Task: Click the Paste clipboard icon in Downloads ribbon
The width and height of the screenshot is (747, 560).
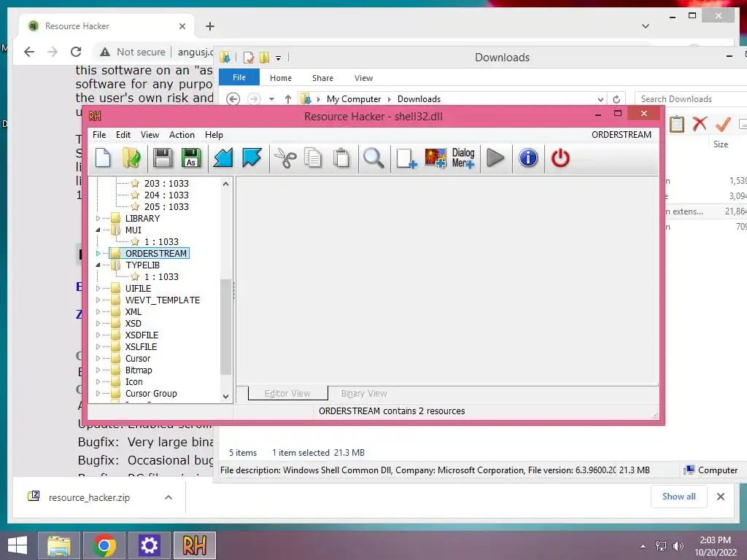Action: click(676, 124)
